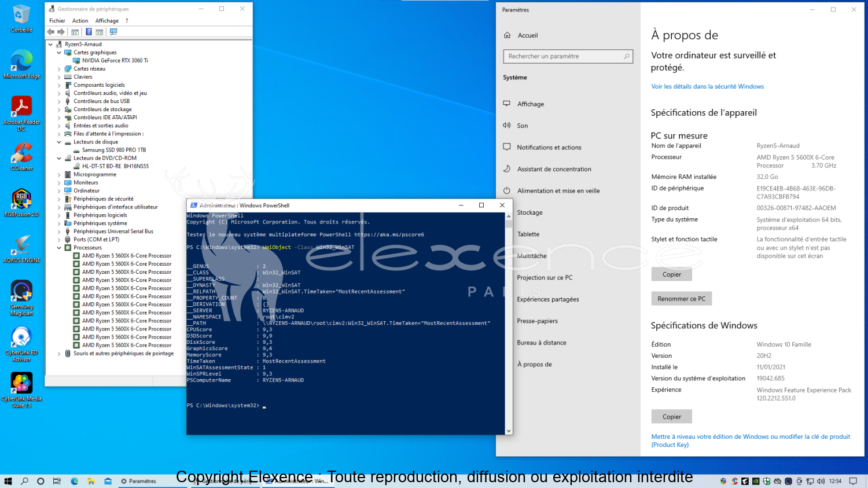
Task: Select Samsung SSD 980 PRO 1TB device
Action: coord(114,150)
